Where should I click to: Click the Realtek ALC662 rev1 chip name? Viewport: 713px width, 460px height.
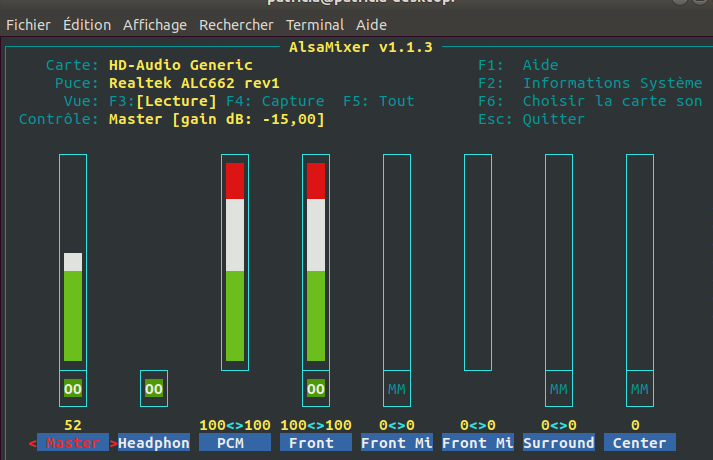[194, 83]
